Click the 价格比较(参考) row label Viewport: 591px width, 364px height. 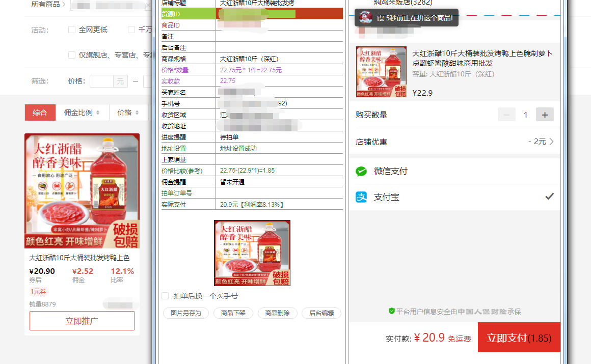(182, 171)
